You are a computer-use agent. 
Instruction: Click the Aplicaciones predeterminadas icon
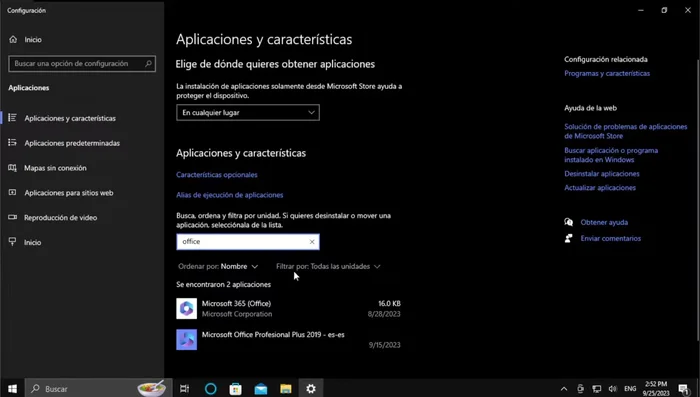pyautogui.click(x=12, y=143)
